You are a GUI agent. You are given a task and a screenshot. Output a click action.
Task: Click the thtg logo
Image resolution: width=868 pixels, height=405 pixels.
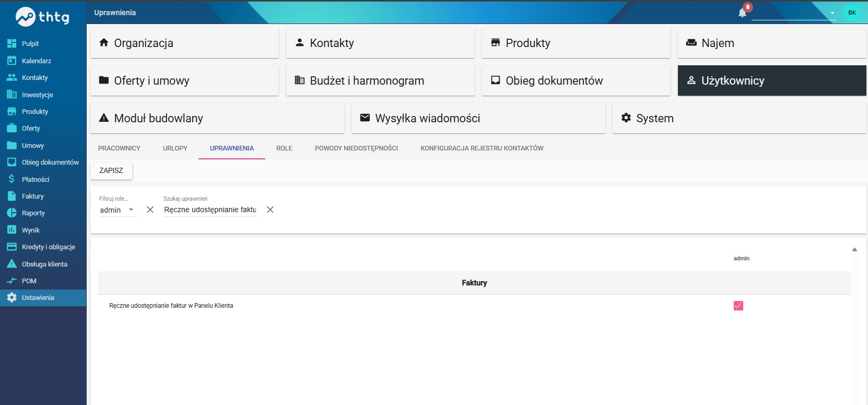pos(43,17)
